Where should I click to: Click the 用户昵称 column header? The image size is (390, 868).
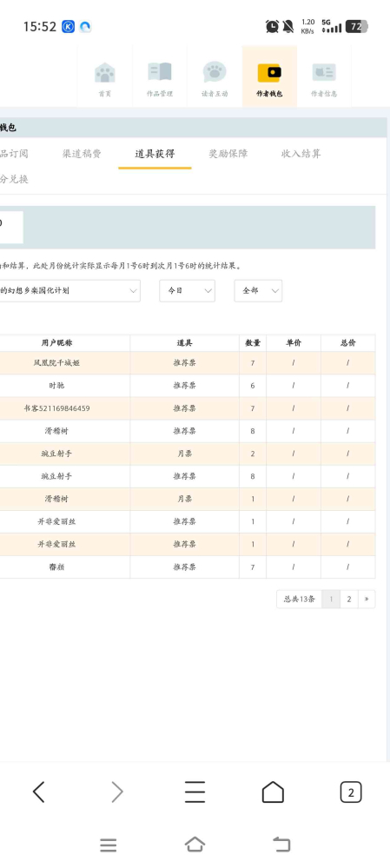[57, 343]
